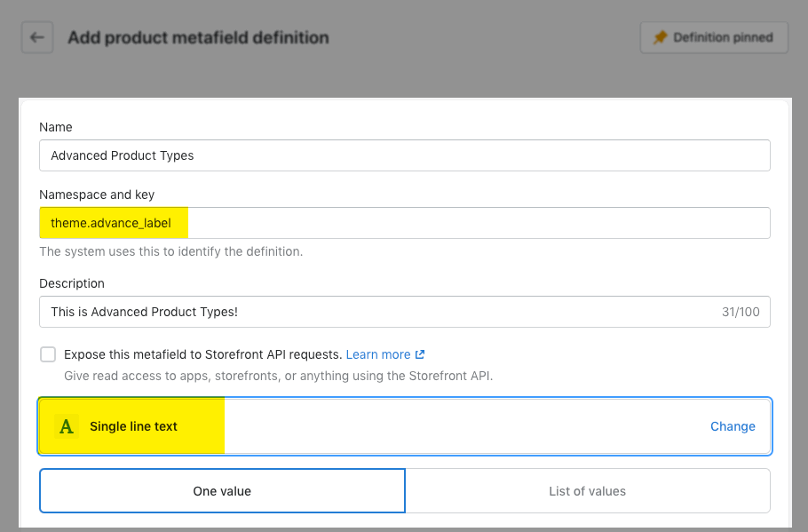Screen dimensions: 808x532
Task: Click the Single line text type icon
Action: pyautogui.click(x=67, y=426)
